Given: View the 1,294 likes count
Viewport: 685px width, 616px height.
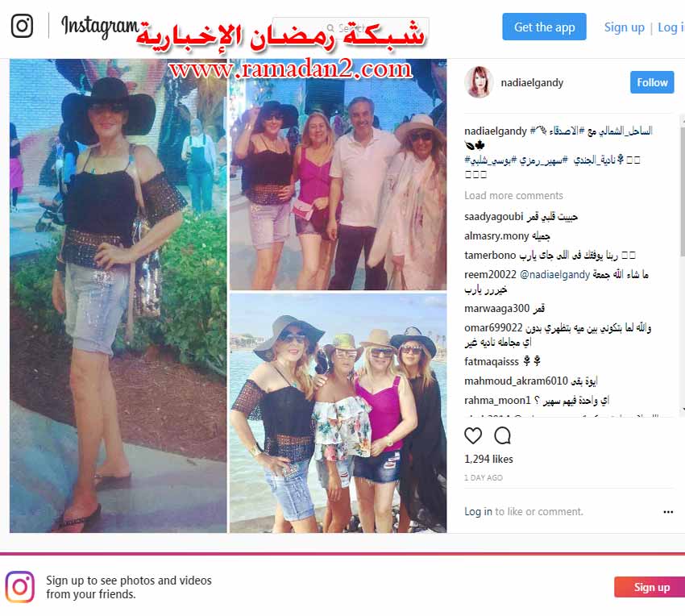Looking at the screenshot, I should click(488, 459).
